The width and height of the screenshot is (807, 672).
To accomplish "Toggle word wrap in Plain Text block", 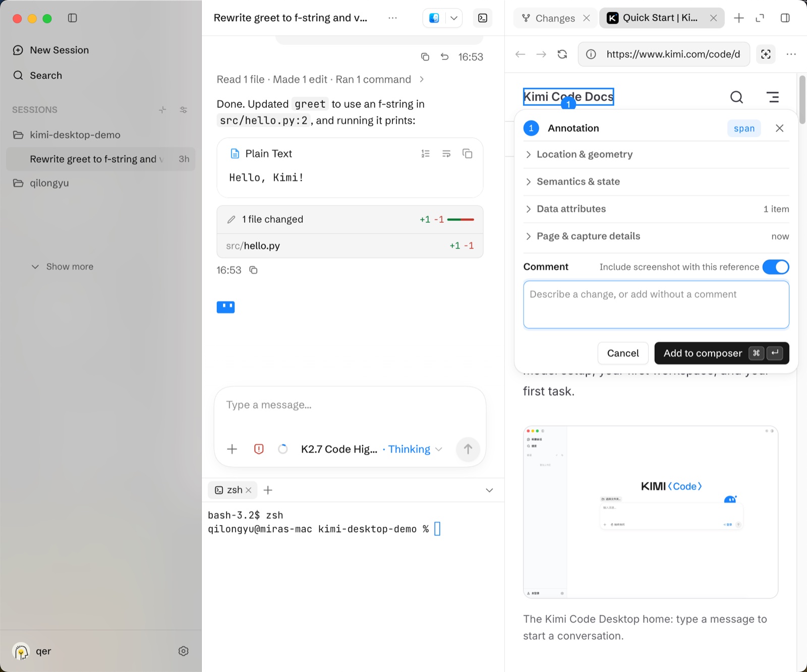I will [x=446, y=154].
